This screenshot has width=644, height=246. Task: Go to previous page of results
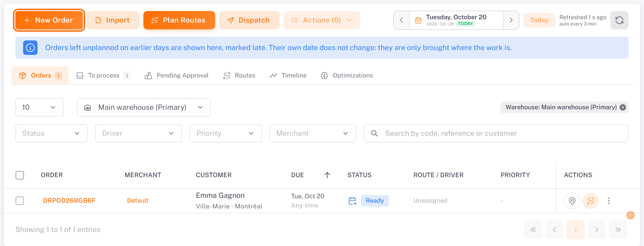click(554, 229)
